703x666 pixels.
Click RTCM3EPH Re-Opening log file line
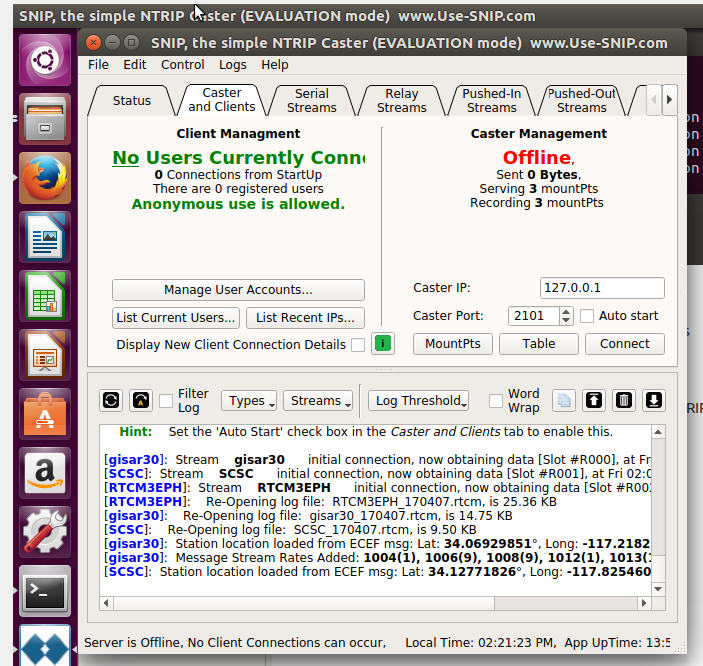330,501
